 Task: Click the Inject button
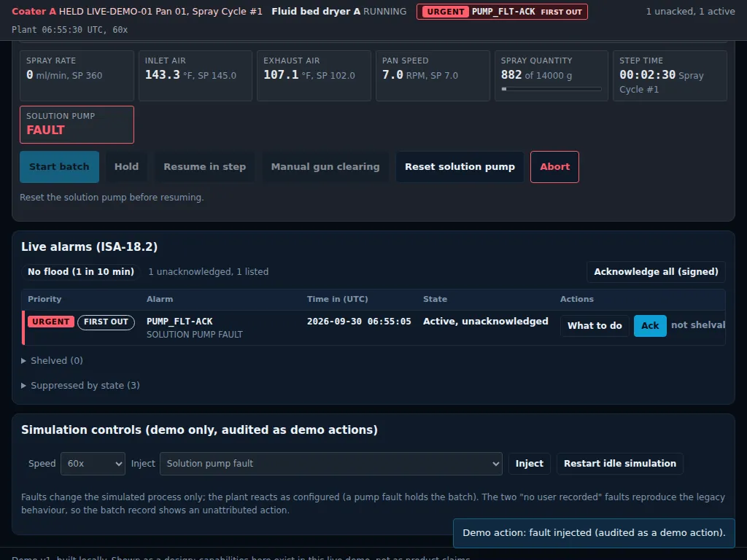(530, 463)
